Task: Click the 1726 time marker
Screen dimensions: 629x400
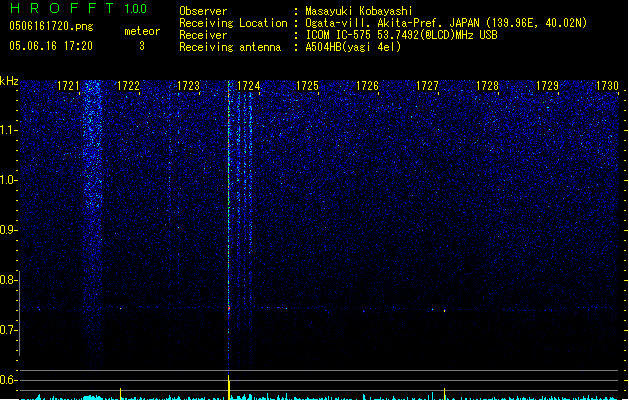Action: pos(367,86)
